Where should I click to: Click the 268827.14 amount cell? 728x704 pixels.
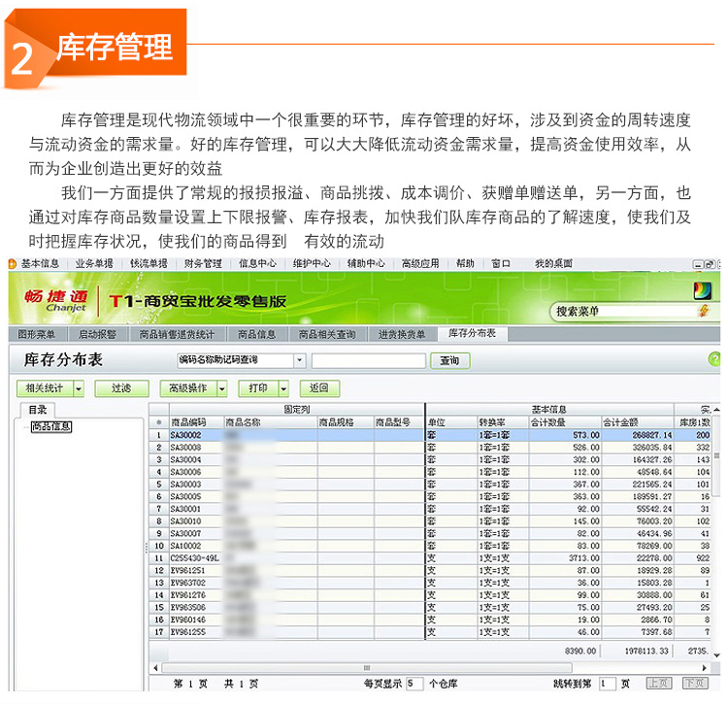tap(638, 435)
